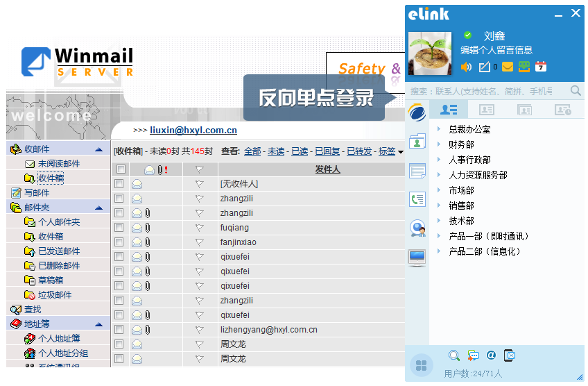Sort by 发件人 column header
The image size is (588, 386).
point(327,169)
